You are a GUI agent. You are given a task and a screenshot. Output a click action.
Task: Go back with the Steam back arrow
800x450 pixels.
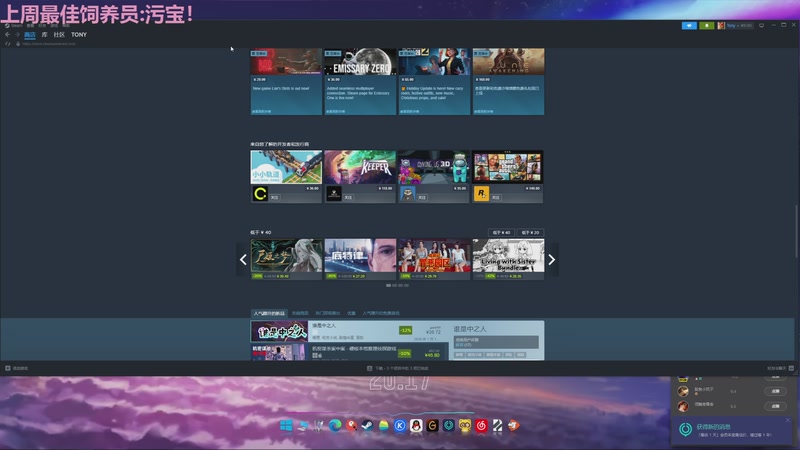pyautogui.click(x=7, y=35)
